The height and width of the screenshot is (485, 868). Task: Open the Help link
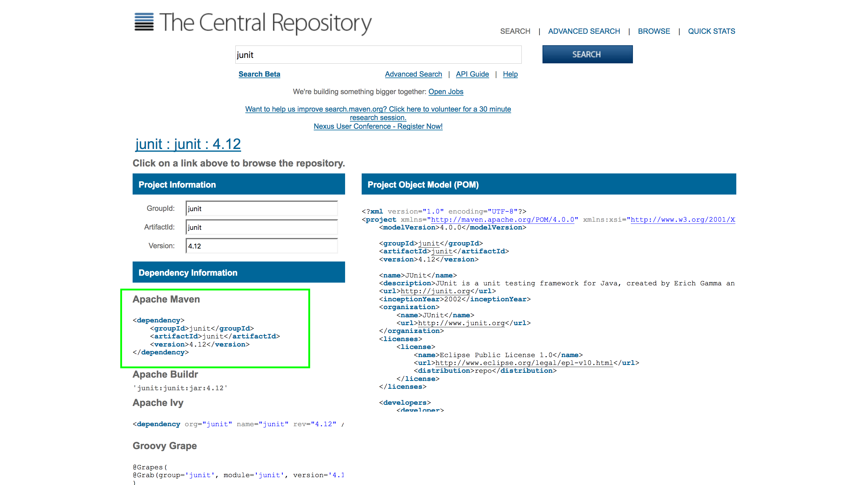coord(510,74)
